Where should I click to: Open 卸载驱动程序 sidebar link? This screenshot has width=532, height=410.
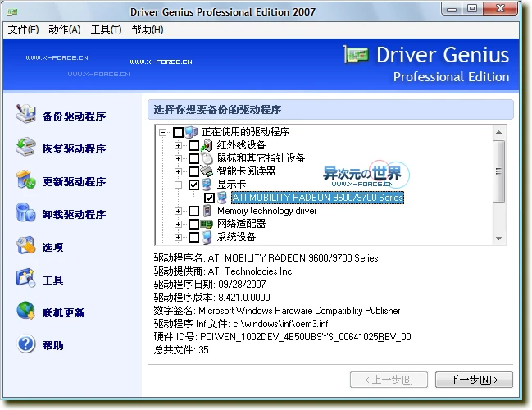tap(74, 215)
